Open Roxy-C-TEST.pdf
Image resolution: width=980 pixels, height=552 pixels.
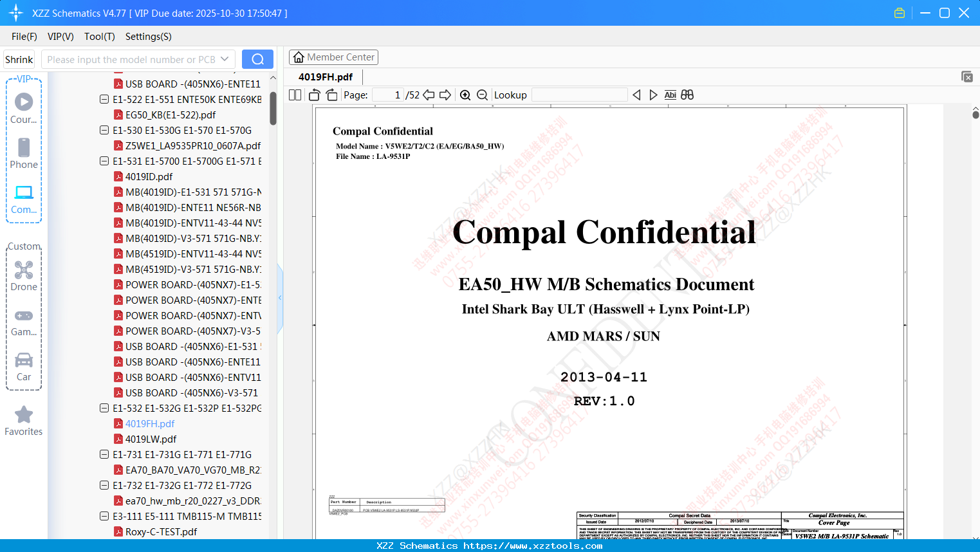[x=156, y=531]
